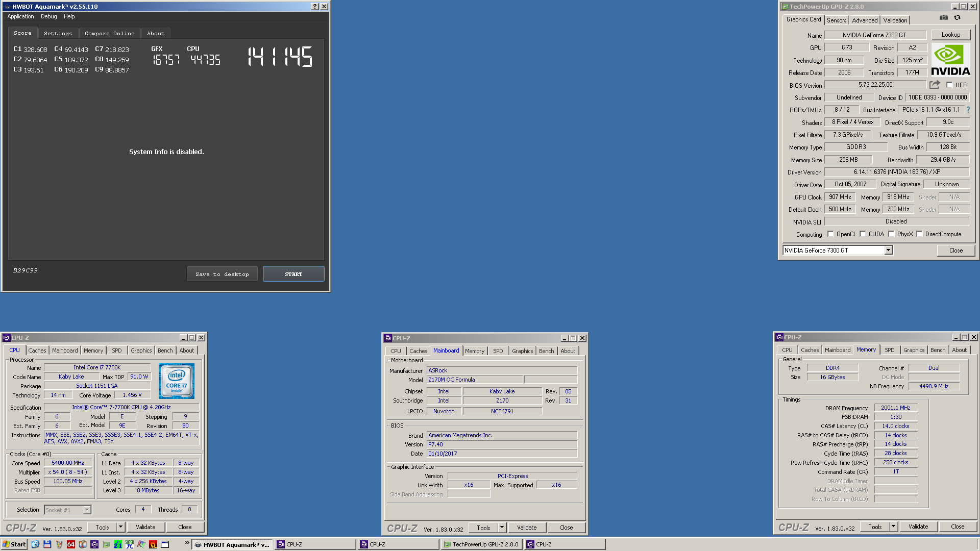Click the title bar icon of CPU-Z Memory window
Screen dimensions: 980x551
click(x=779, y=337)
